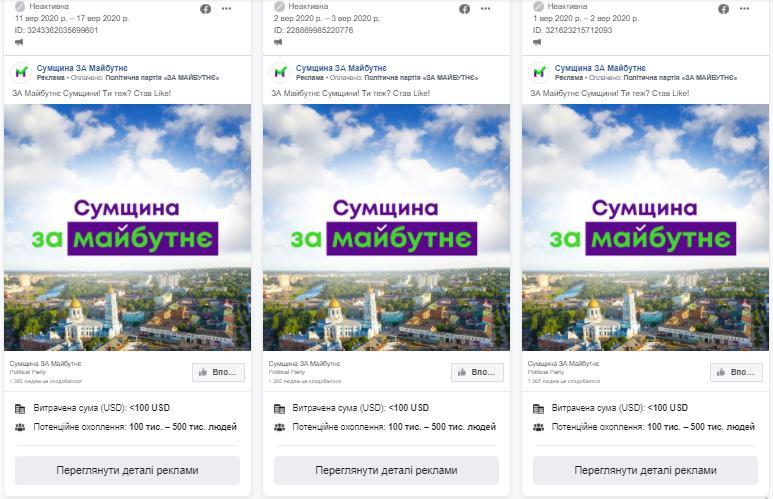Open ad details on the first card
Viewport: 773px width, 499px height.
click(127, 470)
